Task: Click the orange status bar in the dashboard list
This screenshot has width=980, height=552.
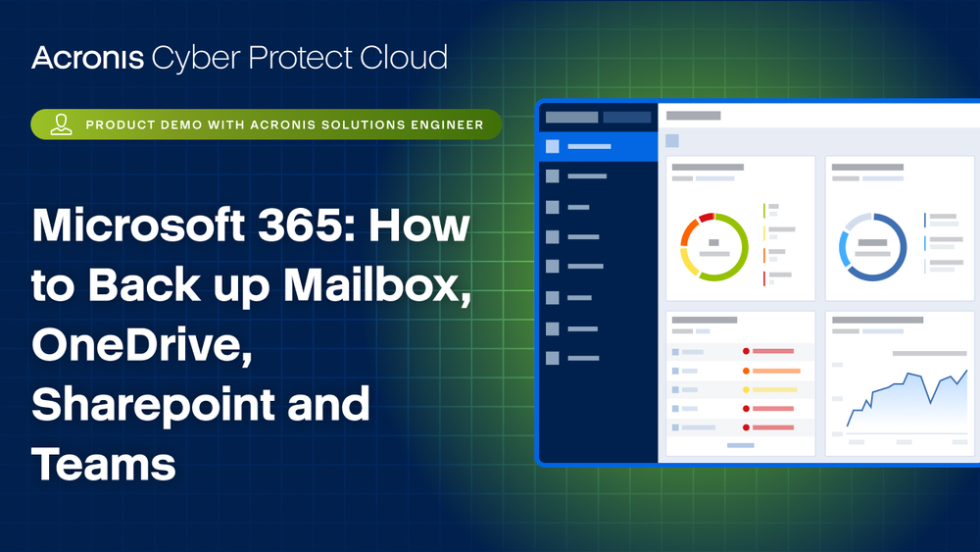Action: pos(776,371)
